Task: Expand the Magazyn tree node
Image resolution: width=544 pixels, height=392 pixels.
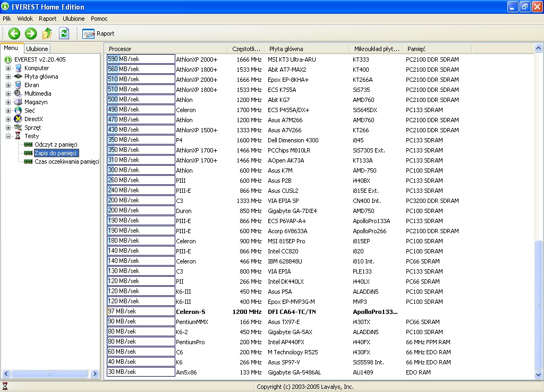Action: [8, 103]
